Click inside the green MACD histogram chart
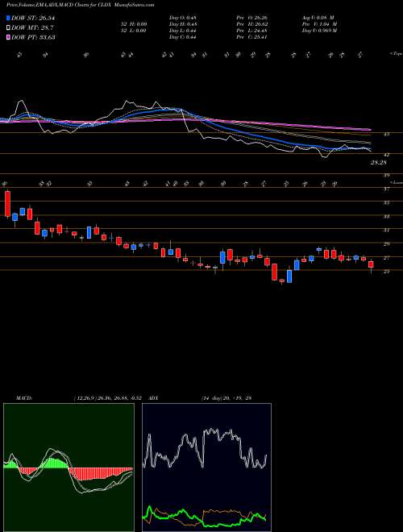403x532 pixels. (x=69, y=468)
